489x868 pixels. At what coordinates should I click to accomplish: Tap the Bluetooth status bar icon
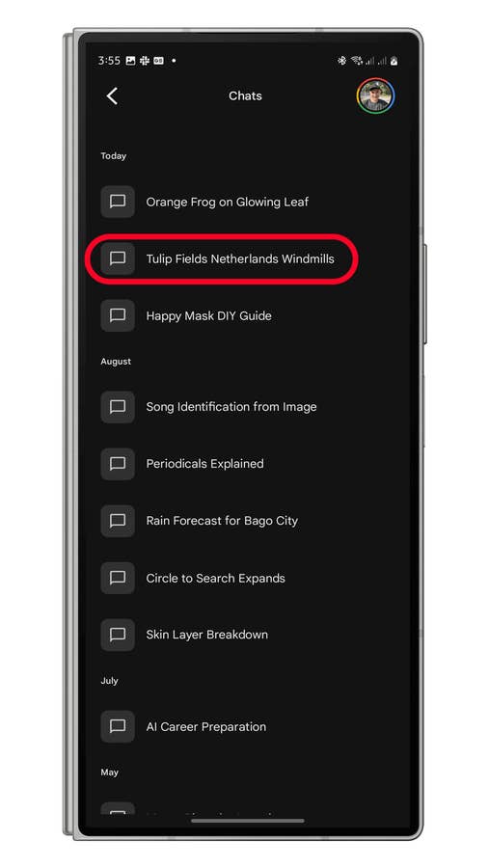click(x=341, y=61)
